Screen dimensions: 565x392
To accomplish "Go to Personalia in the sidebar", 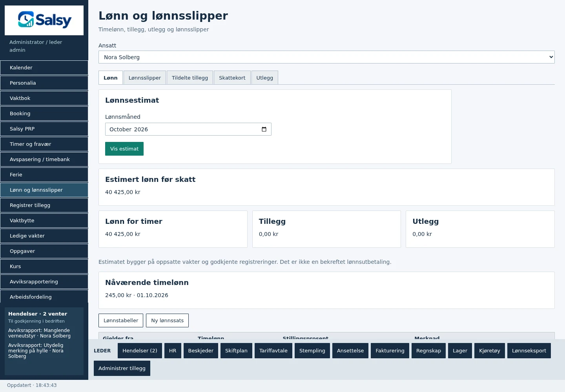I will 44,83.
